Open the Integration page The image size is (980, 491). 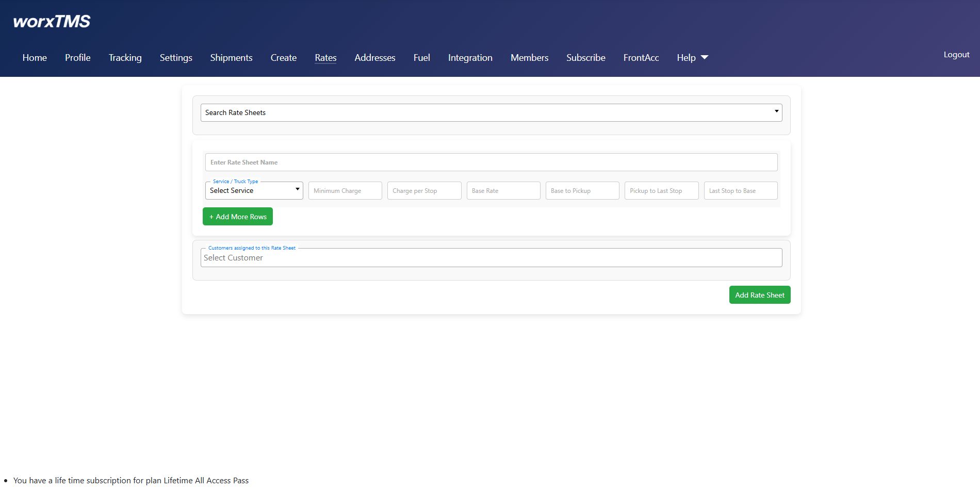[x=470, y=58]
